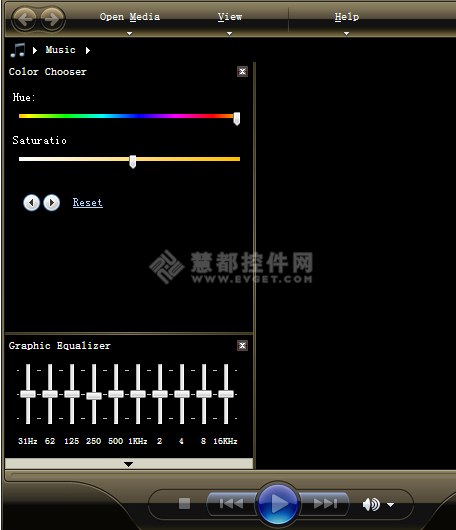
Task: Click the Hue slider thumb
Action: 237,119
